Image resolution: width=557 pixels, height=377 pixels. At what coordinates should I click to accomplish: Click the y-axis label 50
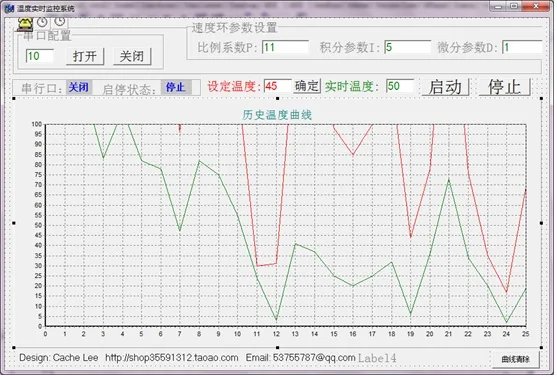38,225
